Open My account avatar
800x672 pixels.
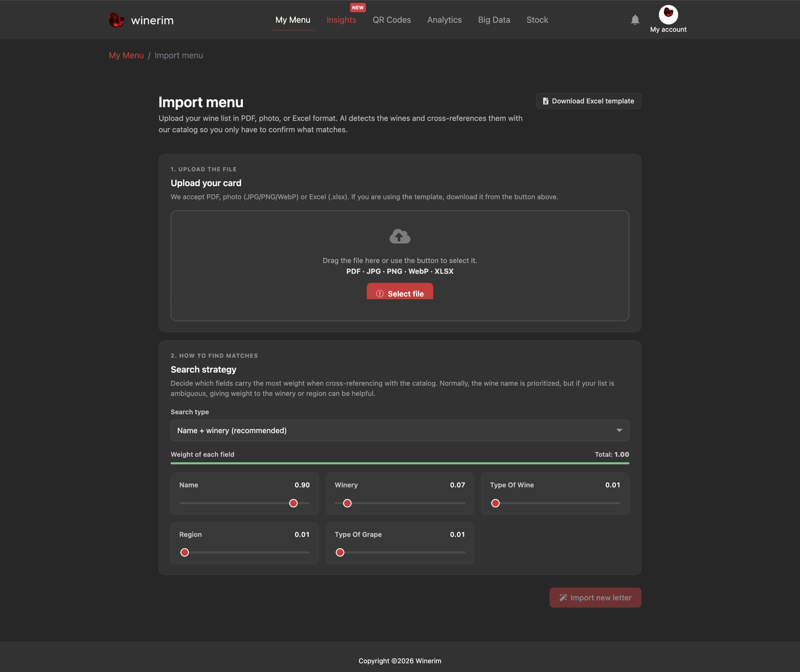pyautogui.click(x=668, y=14)
